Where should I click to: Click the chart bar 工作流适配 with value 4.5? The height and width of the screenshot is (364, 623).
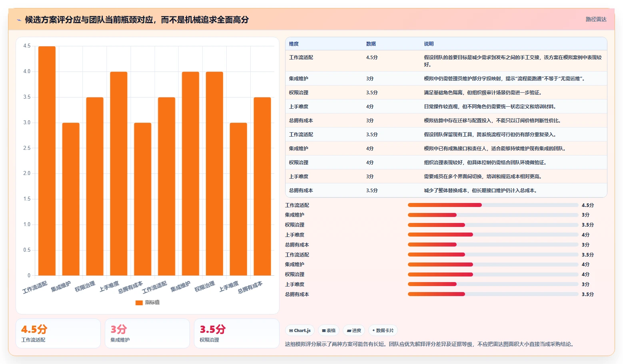click(x=47, y=161)
